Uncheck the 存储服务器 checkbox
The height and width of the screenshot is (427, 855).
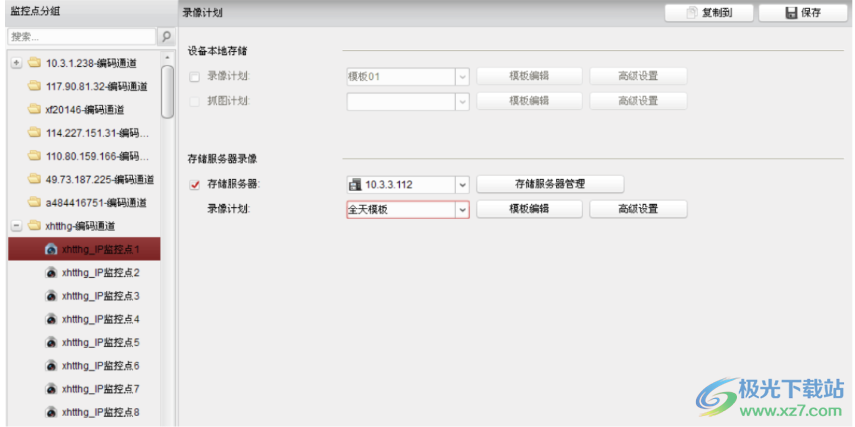pos(195,185)
